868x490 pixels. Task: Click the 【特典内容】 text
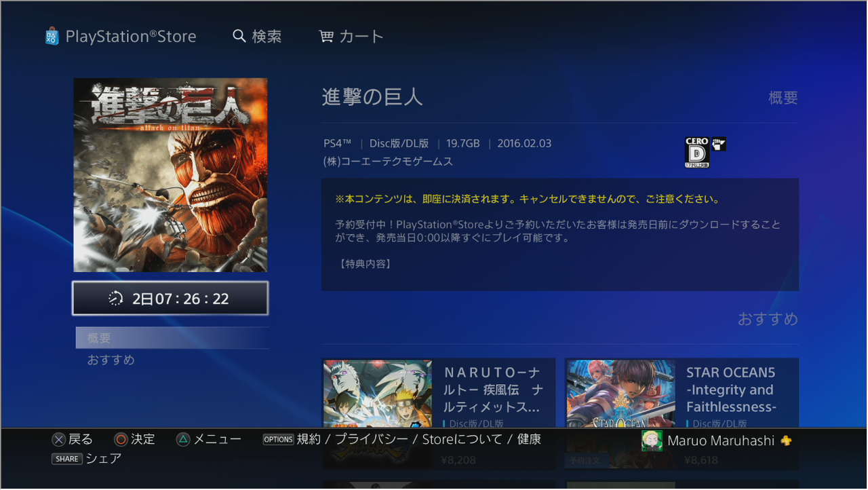[x=364, y=263]
